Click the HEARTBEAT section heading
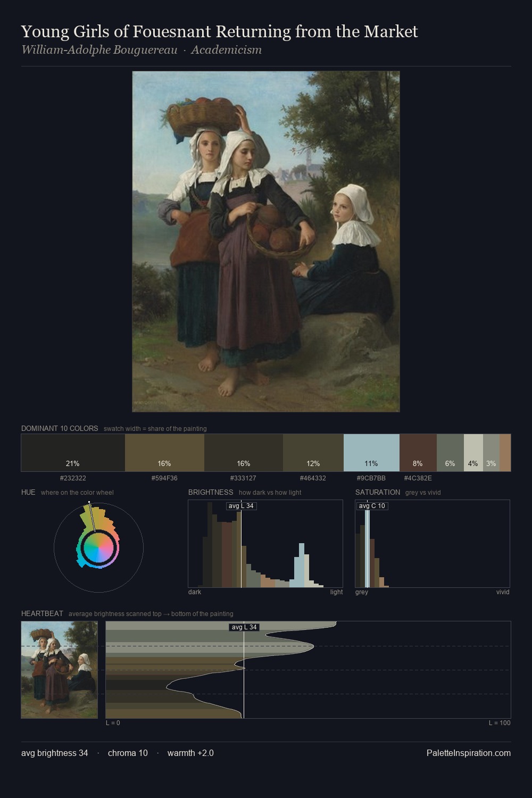Screen dimensions: 532x798 42,613
